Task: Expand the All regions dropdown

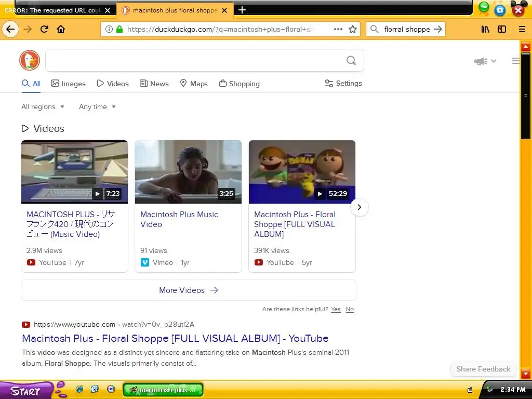Action: tap(43, 107)
